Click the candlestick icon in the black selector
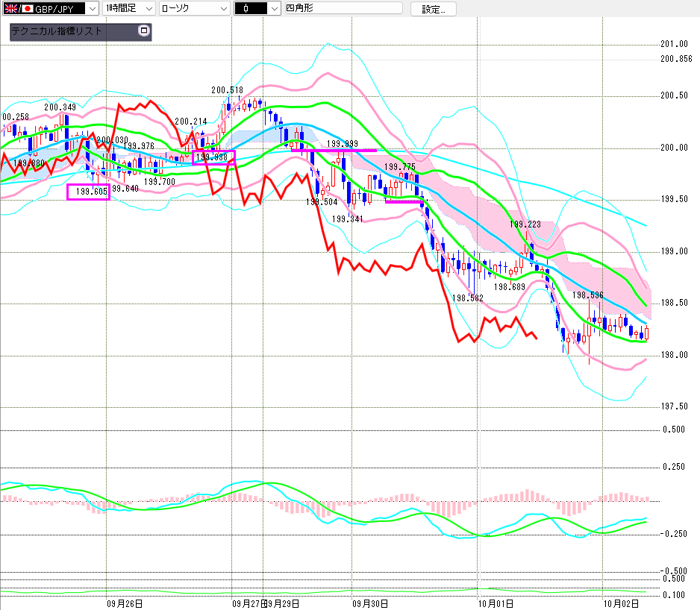 (x=246, y=8)
